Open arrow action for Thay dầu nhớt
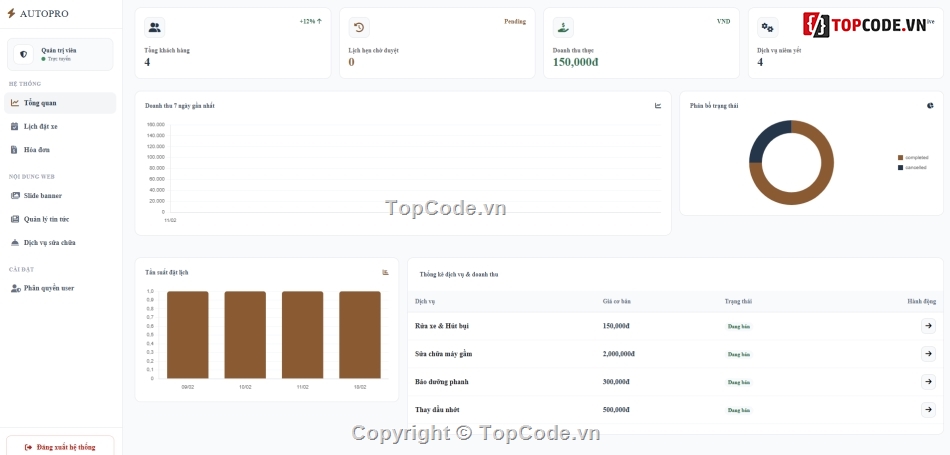This screenshot has width=950, height=455. (x=928, y=410)
